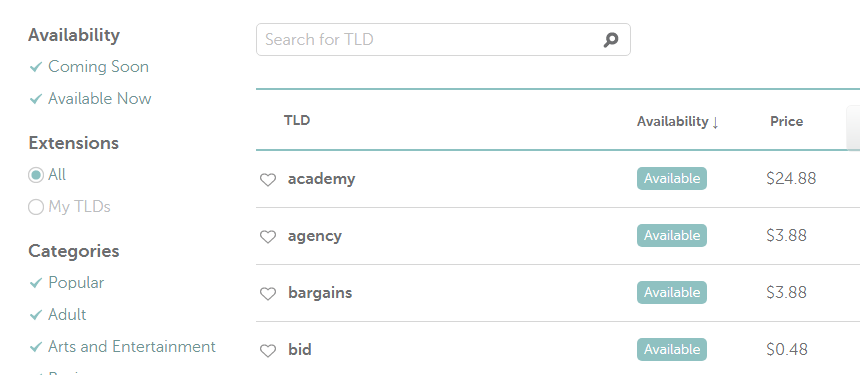
Task: Open the agency TLD row
Action: [558, 236]
